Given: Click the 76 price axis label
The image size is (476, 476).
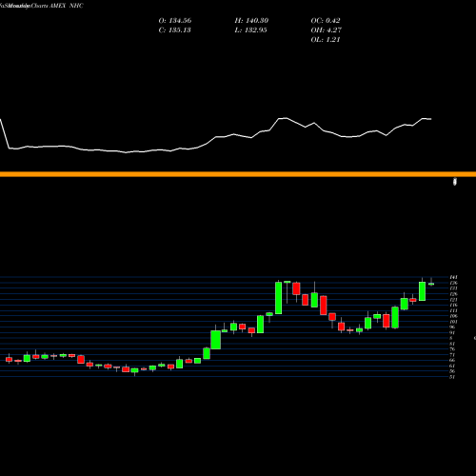Looking at the screenshot, I should (452, 349).
